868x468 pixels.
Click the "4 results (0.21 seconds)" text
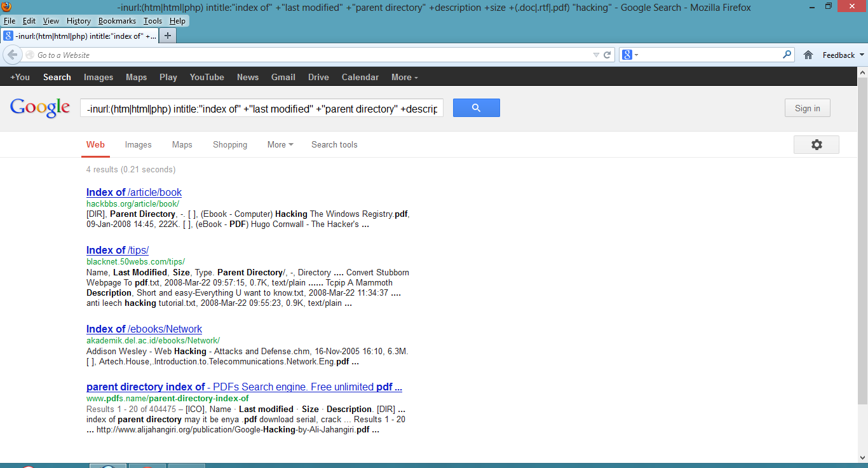click(x=131, y=169)
